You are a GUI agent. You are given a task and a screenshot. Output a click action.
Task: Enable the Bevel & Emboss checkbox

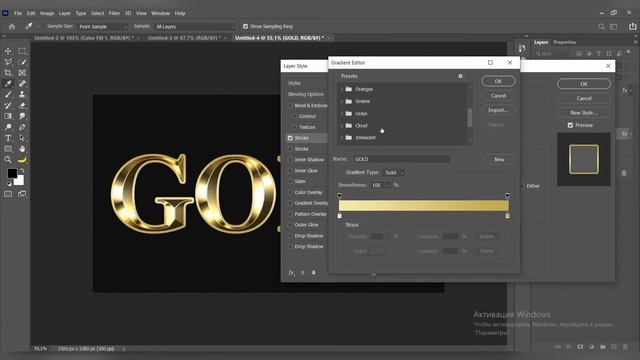tap(291, 105)
